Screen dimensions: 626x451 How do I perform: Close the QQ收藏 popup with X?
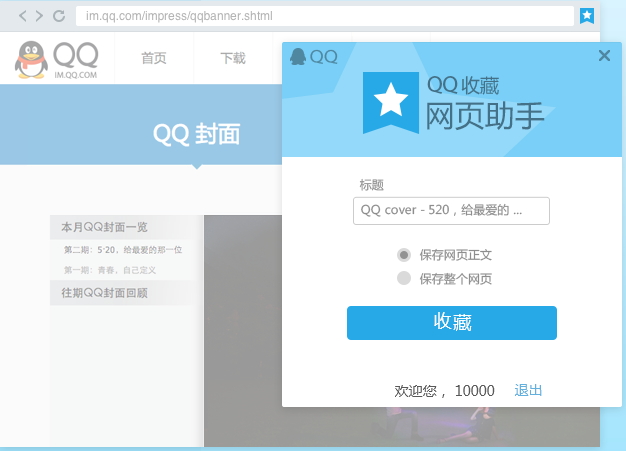pyautogui.click(x=604, y=55)
